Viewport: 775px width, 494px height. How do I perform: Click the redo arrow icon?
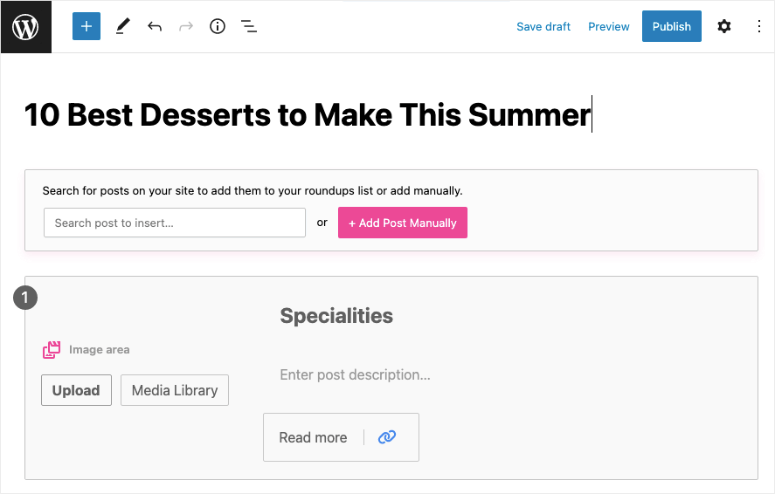[186, 26]
